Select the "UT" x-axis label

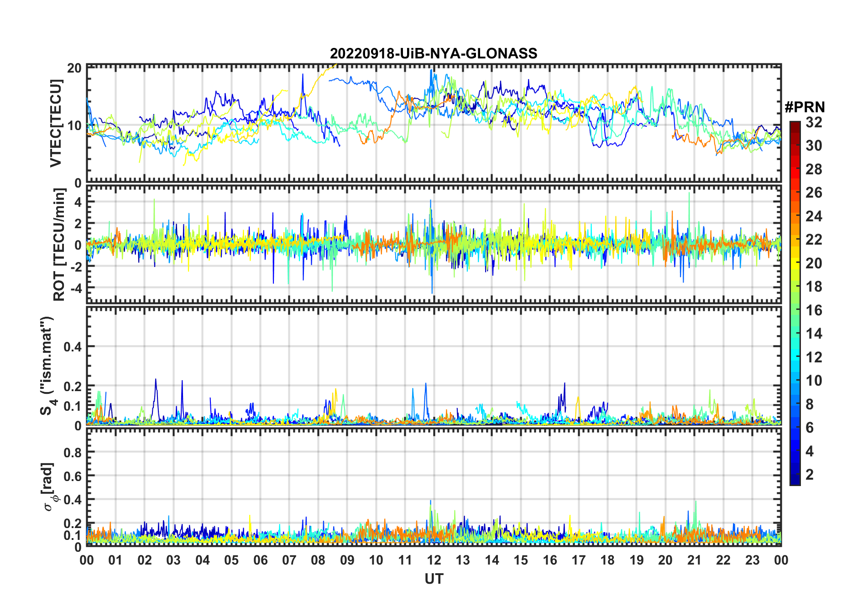click(x=434, y=579)
